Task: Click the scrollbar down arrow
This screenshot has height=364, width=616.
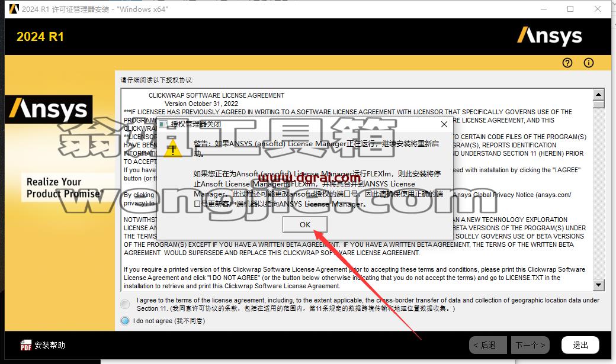Action: coord(598,285)
